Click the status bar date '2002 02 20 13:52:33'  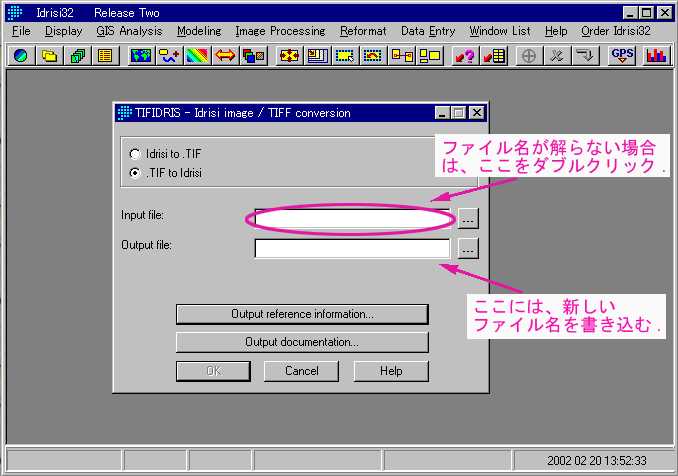click(x=597, y=461)
